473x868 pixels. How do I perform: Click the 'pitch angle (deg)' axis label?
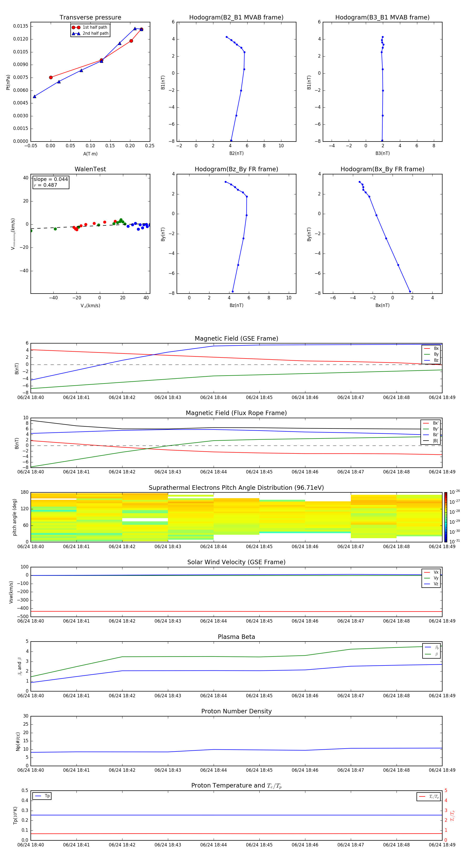click(x=14, y=517)
